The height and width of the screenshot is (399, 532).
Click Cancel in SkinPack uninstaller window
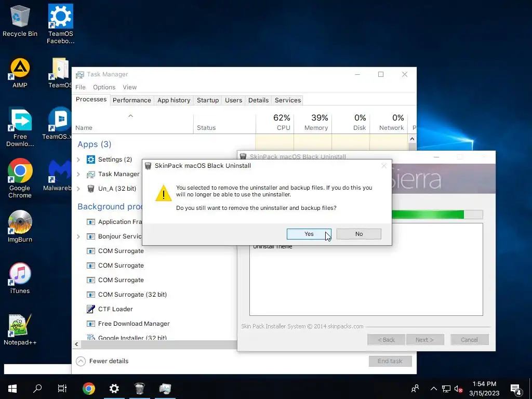click(469, 340)
